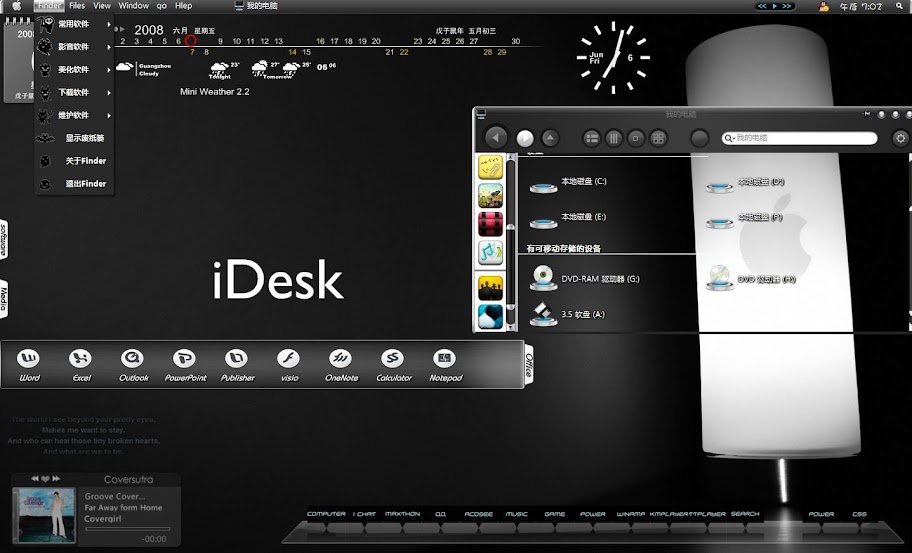This screenshot has width=912, height=553.
Task: Launch Word from the Office dock
Action: pyautogui.click(x=29, y=359)
